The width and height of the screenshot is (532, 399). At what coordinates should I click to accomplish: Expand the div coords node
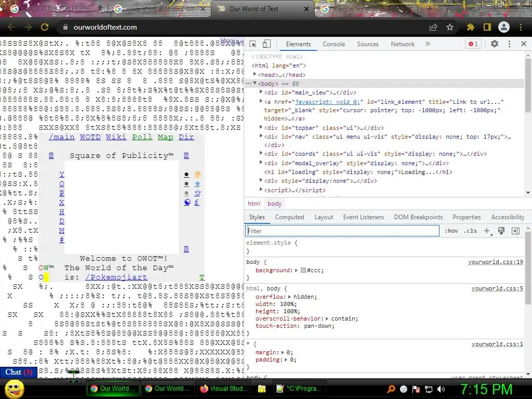coord(261,153)
